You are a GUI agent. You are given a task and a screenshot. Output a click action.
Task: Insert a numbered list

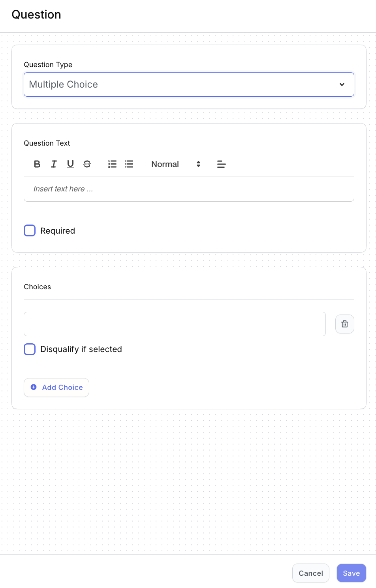[x=112, y=164]
